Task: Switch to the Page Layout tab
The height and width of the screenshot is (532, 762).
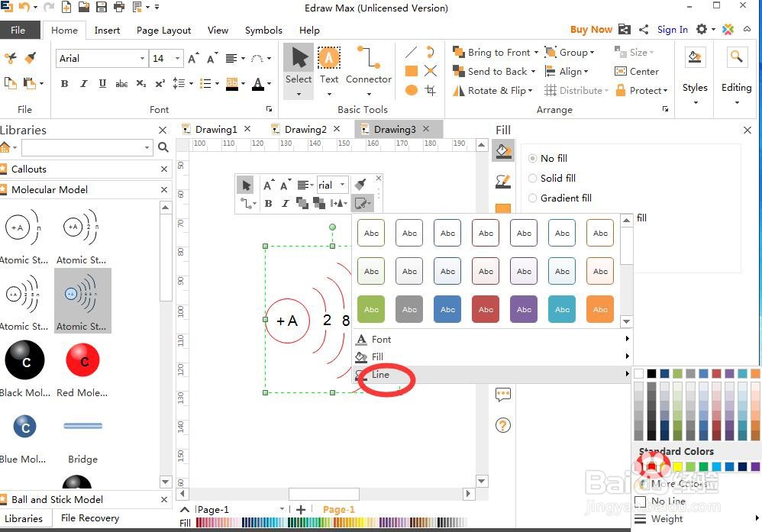Action: [163, 30]
